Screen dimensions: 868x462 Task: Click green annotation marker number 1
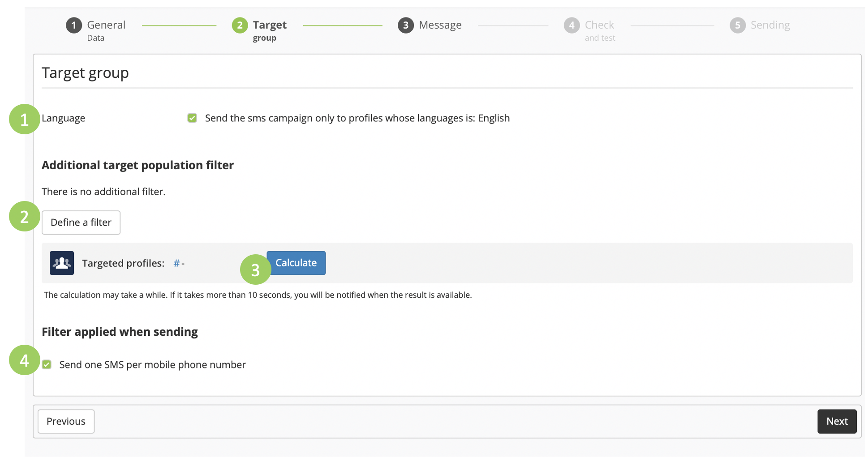24,119
